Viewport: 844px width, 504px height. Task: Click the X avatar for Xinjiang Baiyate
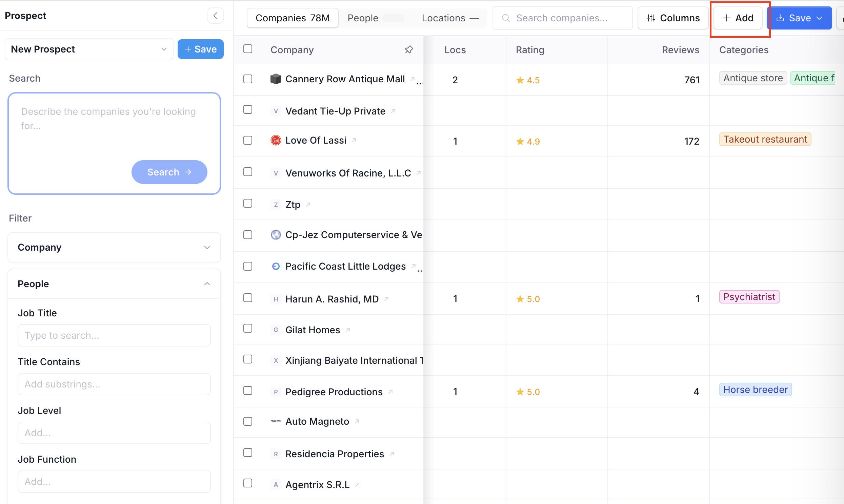[276, 360]
